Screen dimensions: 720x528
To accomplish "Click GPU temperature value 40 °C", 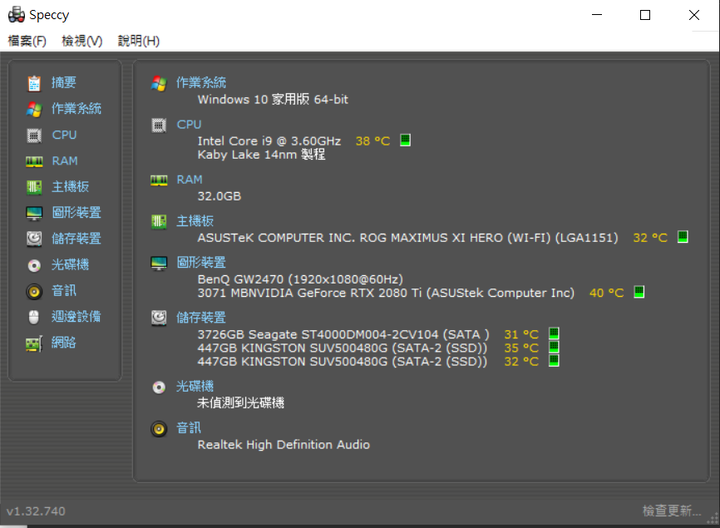I will [x=607, y=293].
